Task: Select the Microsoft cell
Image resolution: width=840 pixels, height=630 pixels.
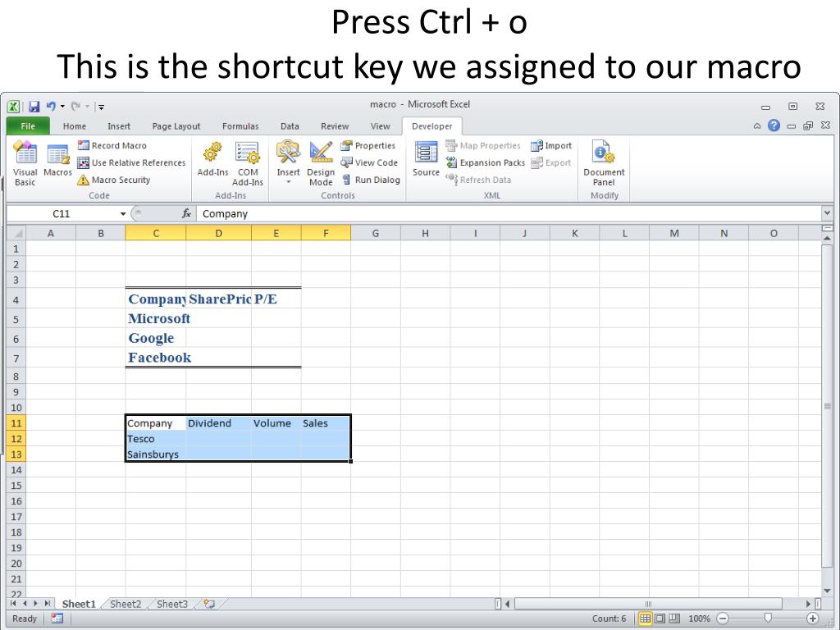Action: (x=156, y=318)
